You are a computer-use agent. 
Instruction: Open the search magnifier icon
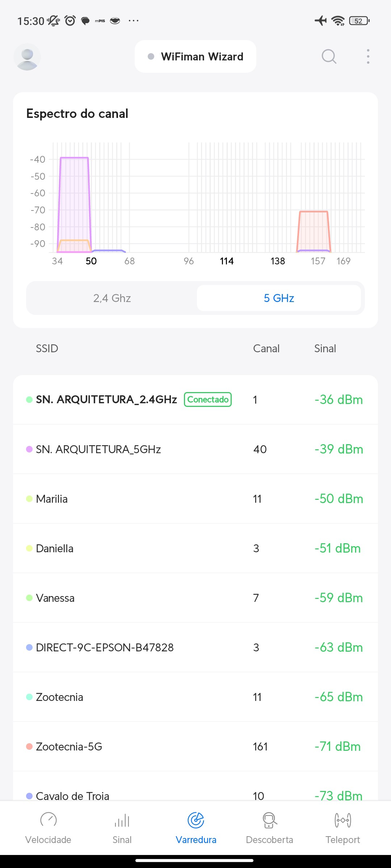pyautogui.click(x=329, y=56)
